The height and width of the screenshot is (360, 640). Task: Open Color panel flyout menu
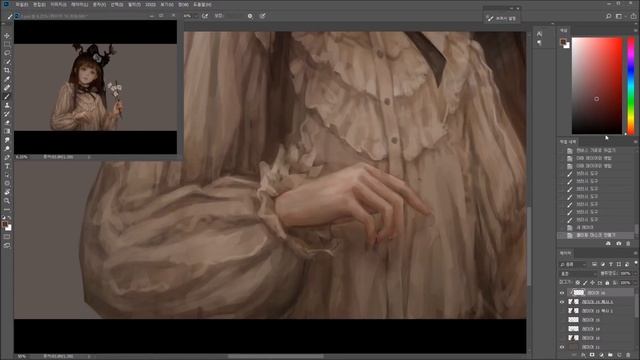(636, 30)
